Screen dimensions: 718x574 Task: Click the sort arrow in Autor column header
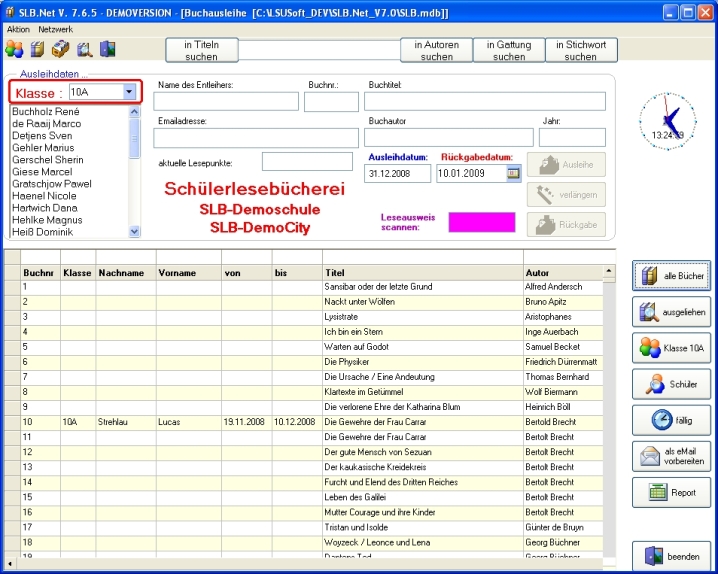(608, 272)
